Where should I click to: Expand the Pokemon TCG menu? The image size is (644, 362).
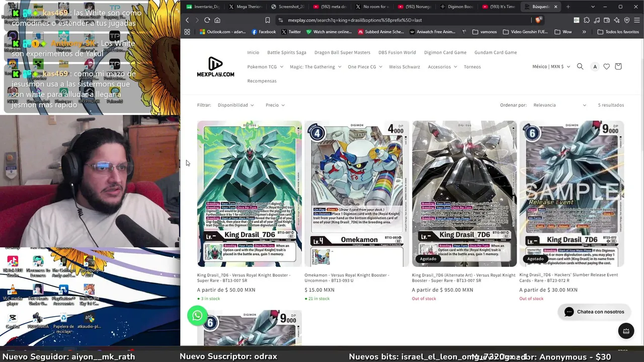pyautogui.click(x=265, y=67)
